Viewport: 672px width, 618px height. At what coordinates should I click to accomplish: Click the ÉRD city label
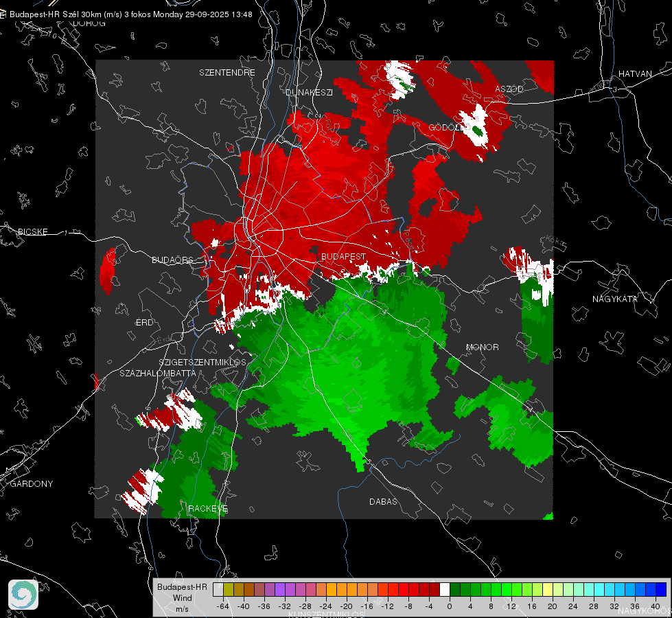[144, 323]
